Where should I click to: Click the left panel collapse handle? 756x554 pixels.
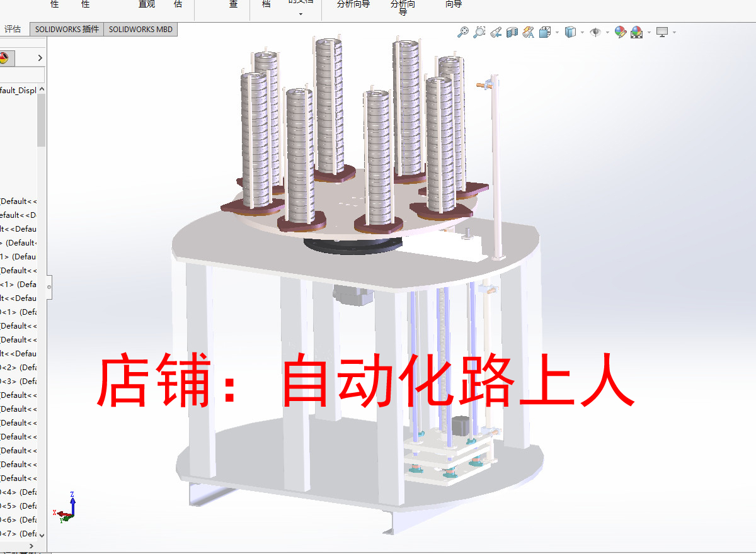pos(49,286)
